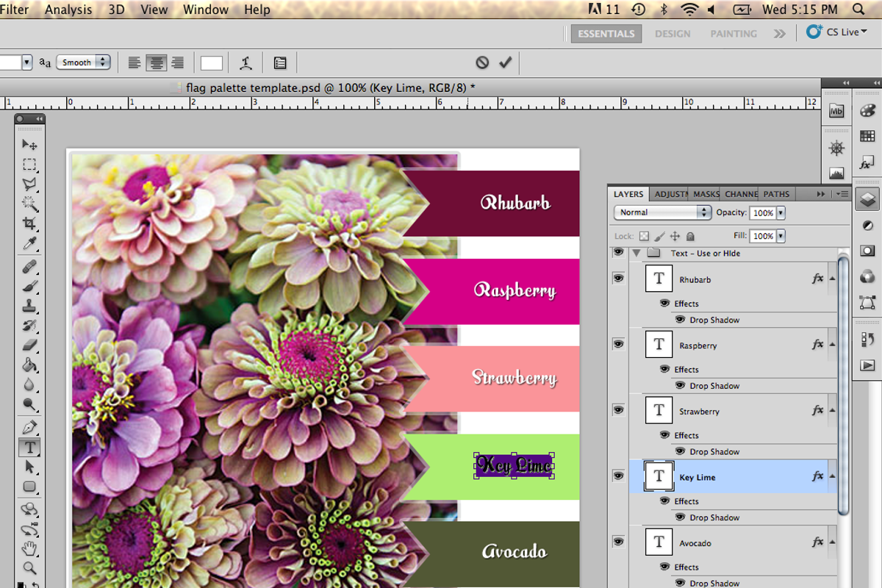Open the Opacity slider dropdown arrow
The image size is (882, 588).
[781, 212]
